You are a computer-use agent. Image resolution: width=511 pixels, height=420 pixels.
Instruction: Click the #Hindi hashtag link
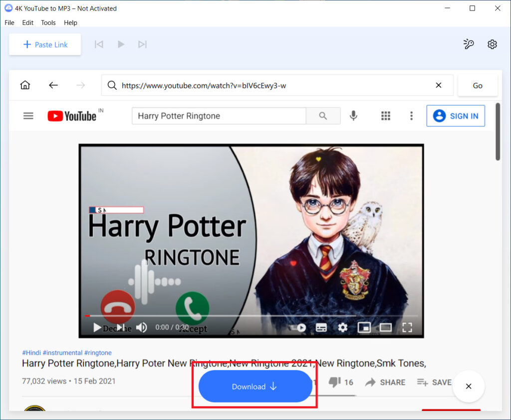tap(31, 353)
